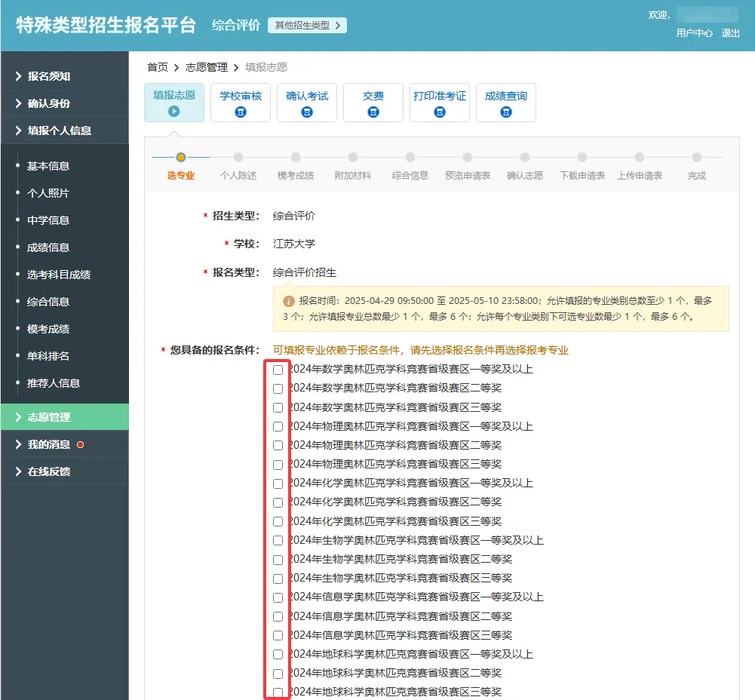This screenshot has width=755, height=700.
Task: Open 中学信息 in the sidebar
Action: pyautogui.click(x=48, y=220)
